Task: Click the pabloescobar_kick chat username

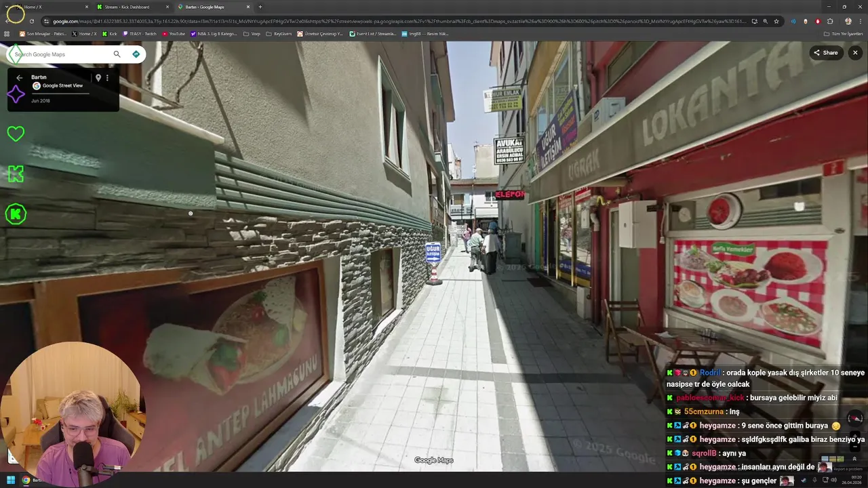Action: 710,398
